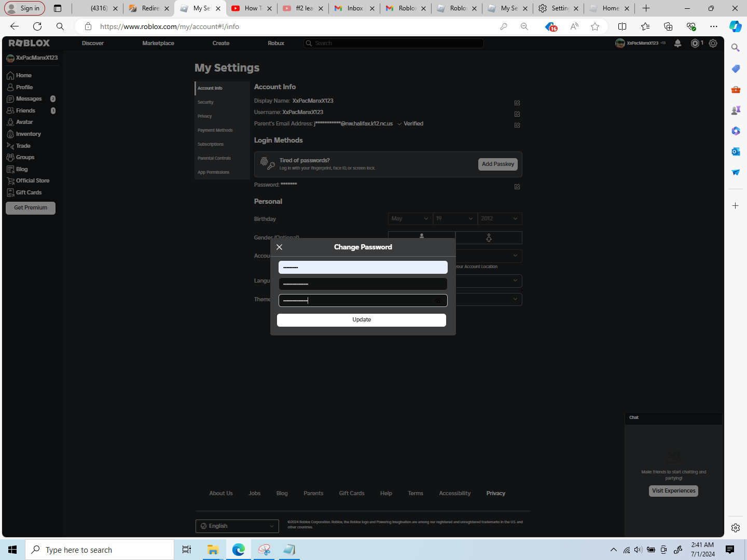Image resolution: width=747 pixels, height=560 pixels.
Task: Add this page to favorites star
Action: click(x=595, y=26)
